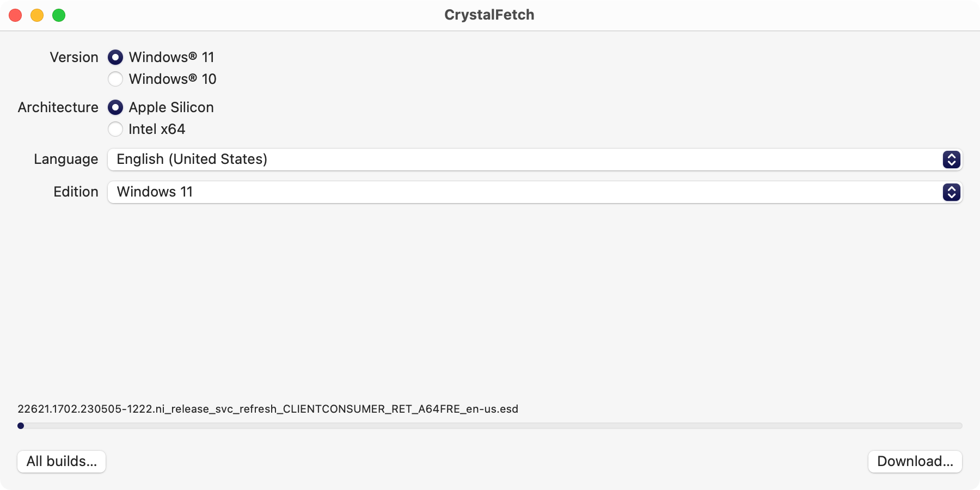Open the All builds list
This screenshot has height=490, width=980.
tap(61, 462)
